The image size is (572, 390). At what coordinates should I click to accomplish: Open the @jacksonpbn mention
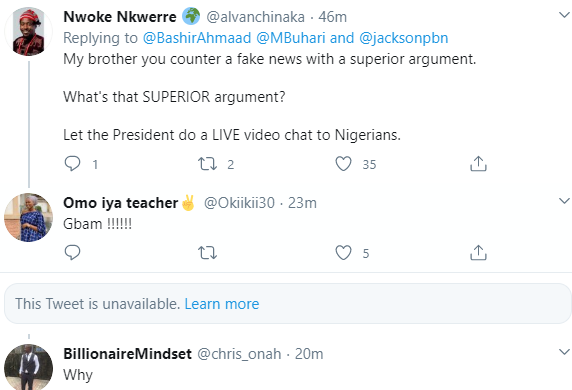(x=403, y=38)
